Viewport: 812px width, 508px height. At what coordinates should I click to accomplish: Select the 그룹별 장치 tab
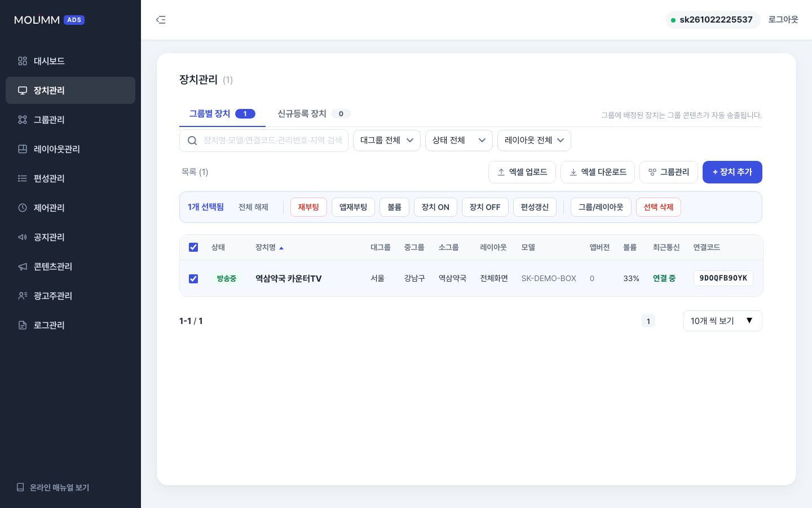[x=222, y=113]
